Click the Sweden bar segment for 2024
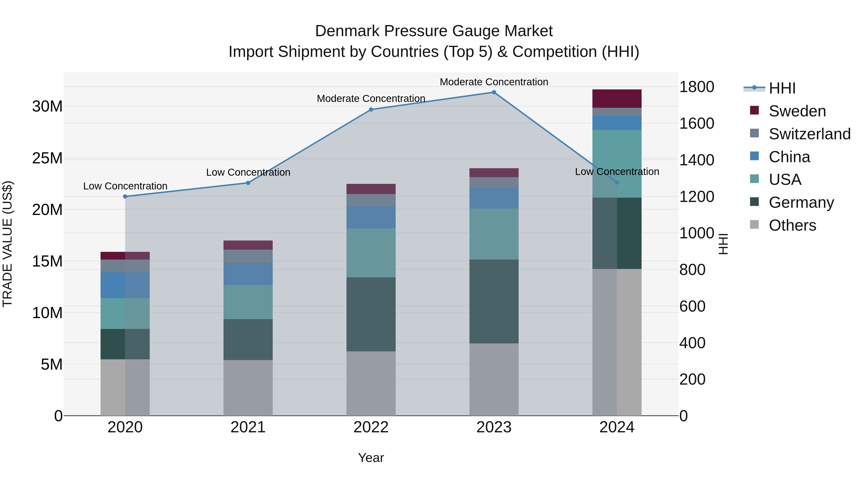The width and height of the screenshot is (868, 488). (x=617, y=99)
